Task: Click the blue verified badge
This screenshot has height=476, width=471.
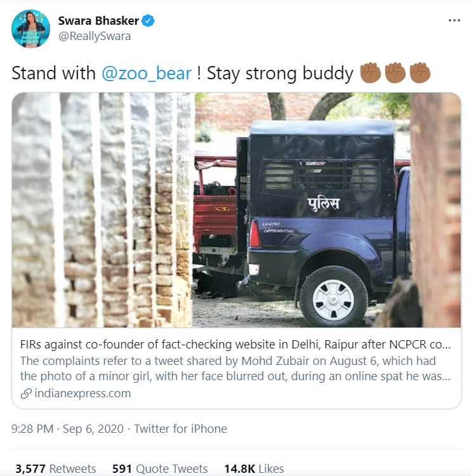Action: 148,21
